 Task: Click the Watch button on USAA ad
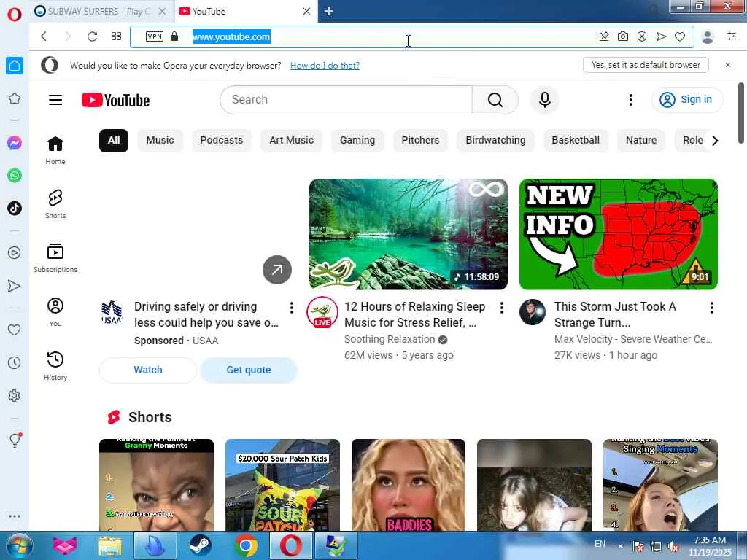[147, 370]
